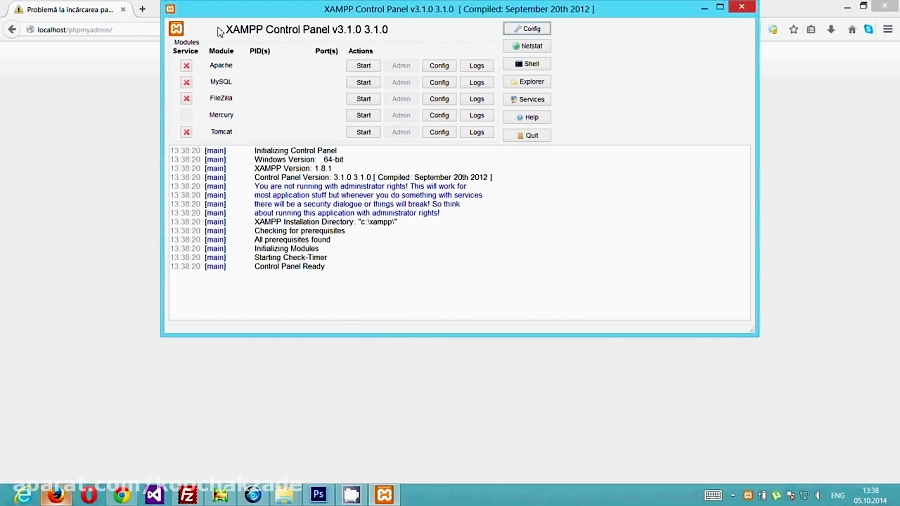
Task: Open Config for the Mercury module
Action: (439, 115)
